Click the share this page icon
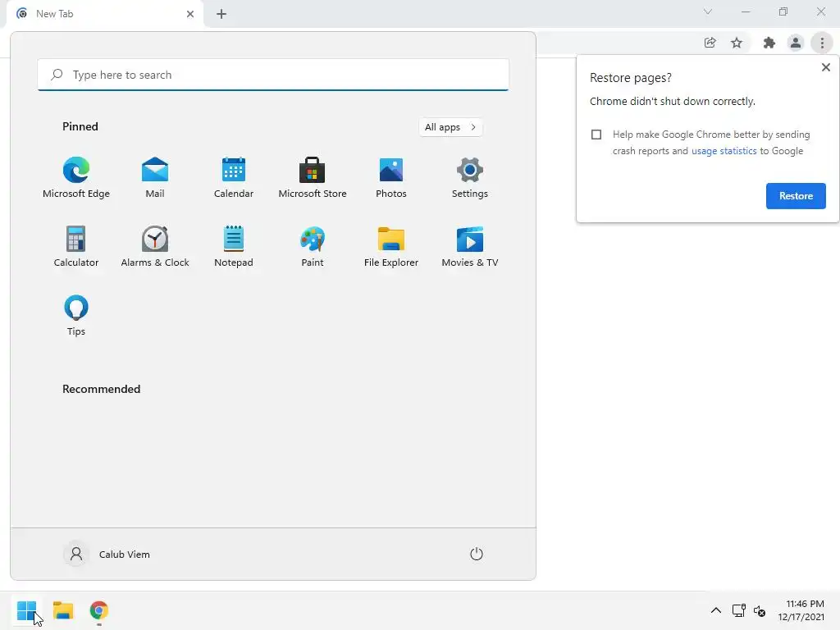840x630 pixels. (710, 43)
